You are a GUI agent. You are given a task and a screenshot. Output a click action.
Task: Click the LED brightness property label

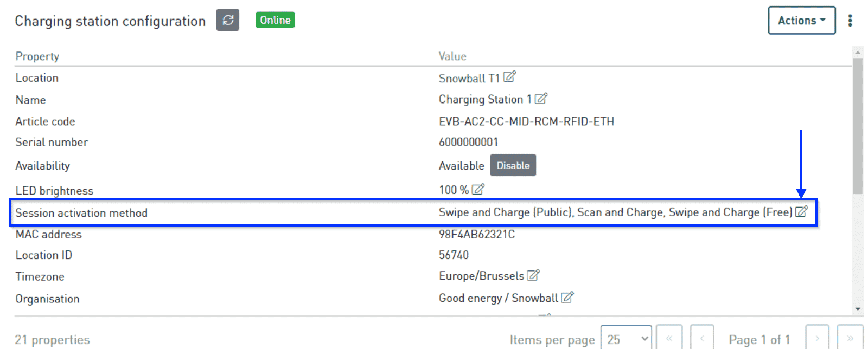(x=54, y=191)
